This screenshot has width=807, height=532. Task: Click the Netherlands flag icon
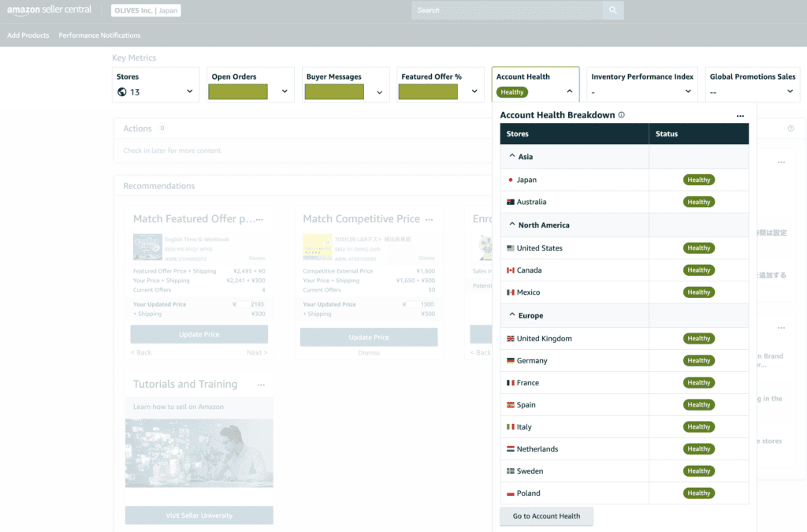(x=511, y=449)
